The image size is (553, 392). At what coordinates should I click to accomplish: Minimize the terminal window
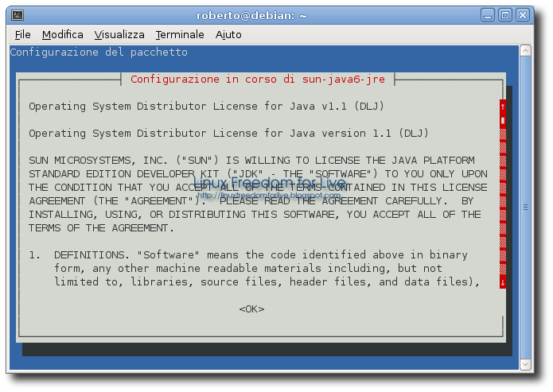click(488, 16)
